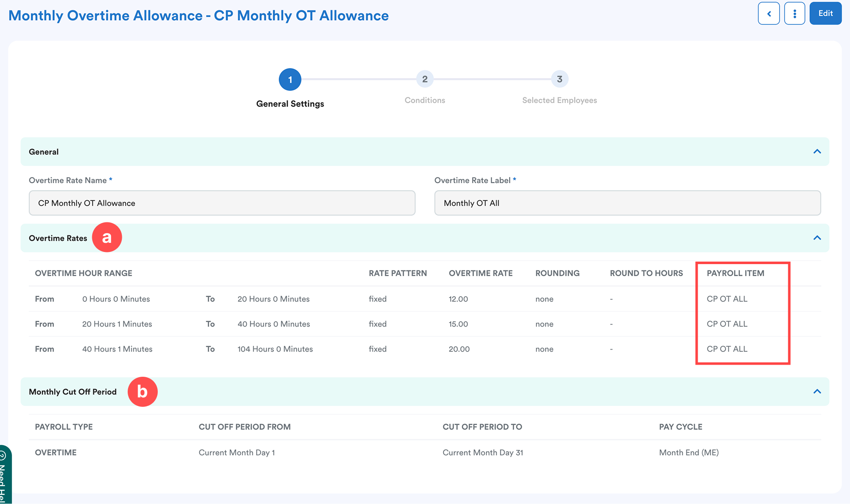Viewport: 850px width, 504px height.
Task: Click the Edit button
Action: click(x=825, y=14)
